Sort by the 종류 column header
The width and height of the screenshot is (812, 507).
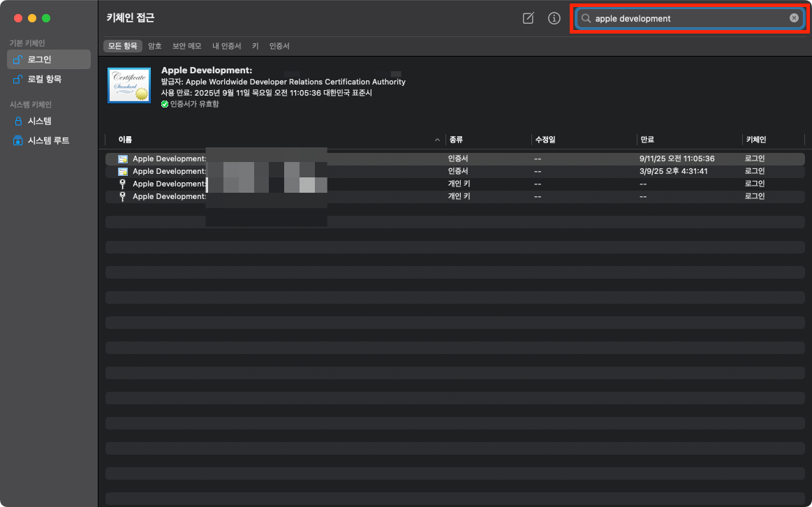point(456,140)
